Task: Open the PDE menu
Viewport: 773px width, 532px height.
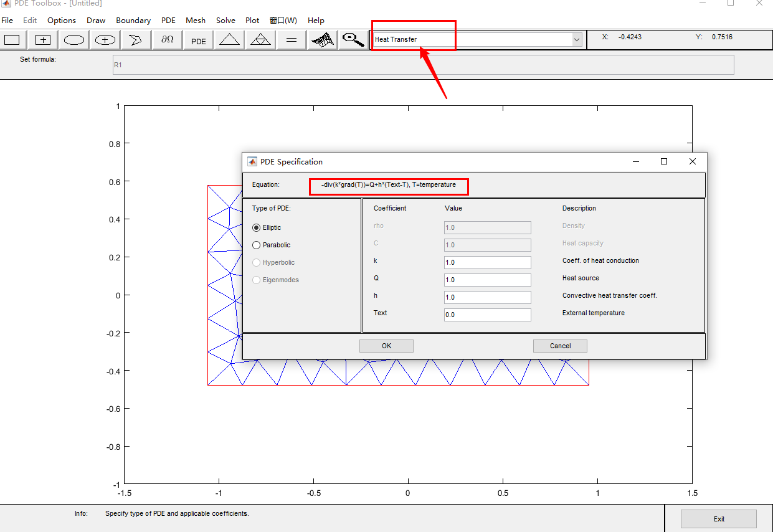Action: click(x=168, y=21)
